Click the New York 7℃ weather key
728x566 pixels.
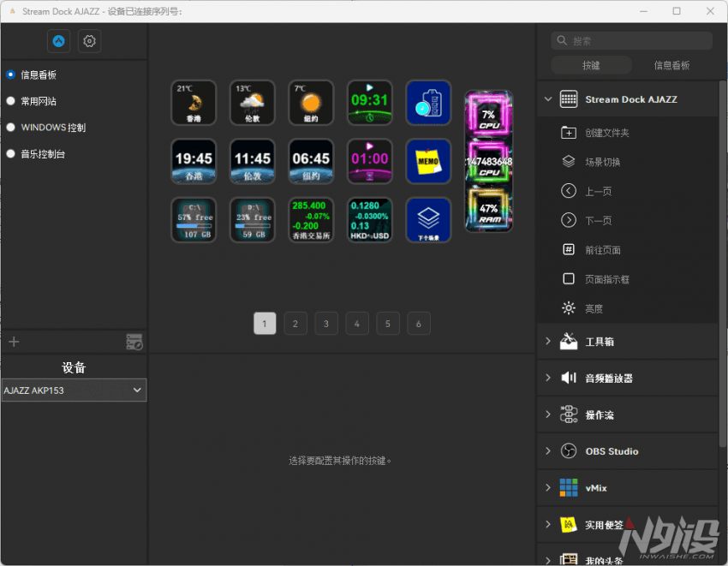[x=311, y=103]
